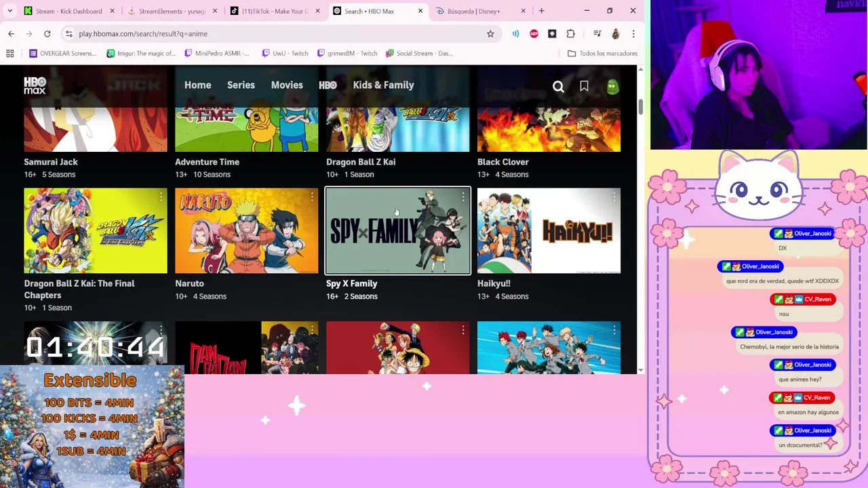Screen dimensions: 868x488
Task: Open the Spy X Family thumbnail
Action: [398, 231]
